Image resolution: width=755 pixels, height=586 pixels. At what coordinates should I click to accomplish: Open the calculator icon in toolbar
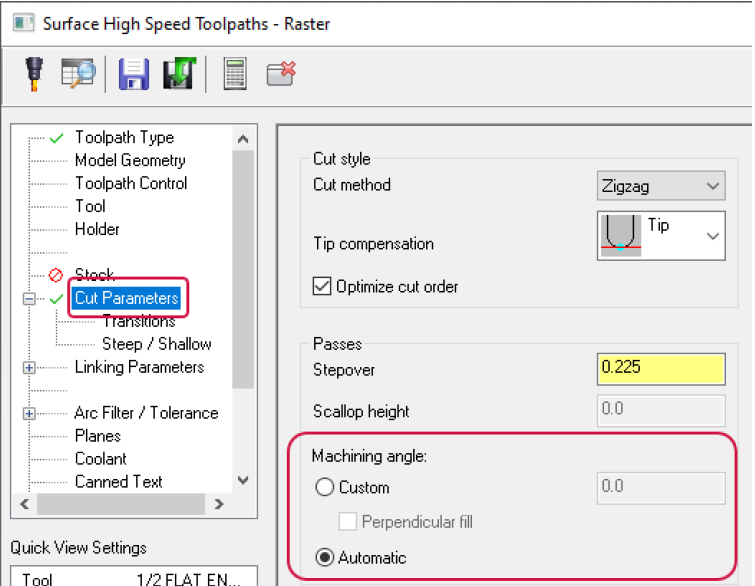coord(235,74)
